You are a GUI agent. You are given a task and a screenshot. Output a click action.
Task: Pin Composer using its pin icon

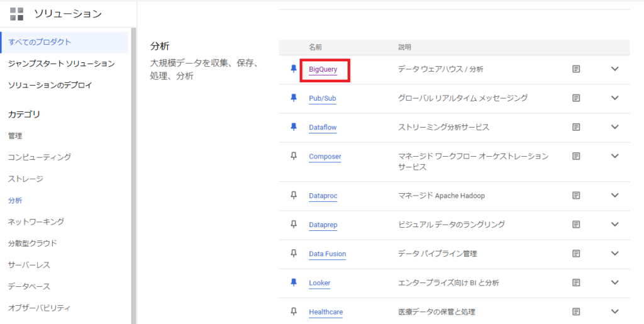pos(293,156)
